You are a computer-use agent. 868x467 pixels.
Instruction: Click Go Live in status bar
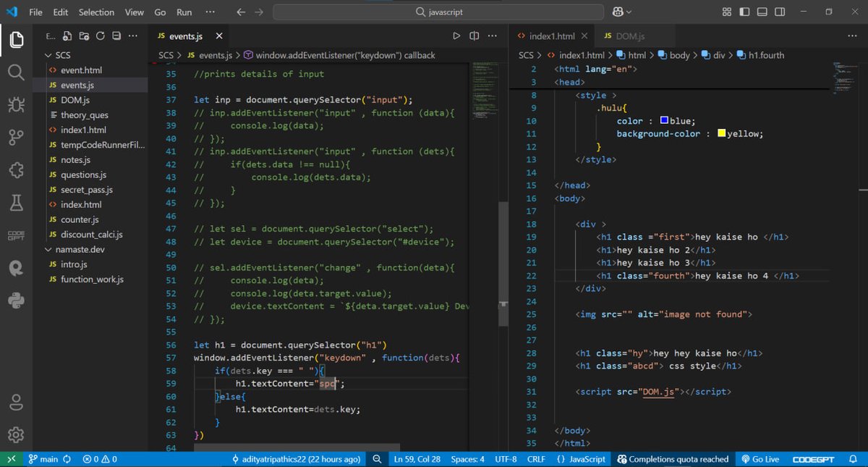pyautogui.click(x=759, y=459)
